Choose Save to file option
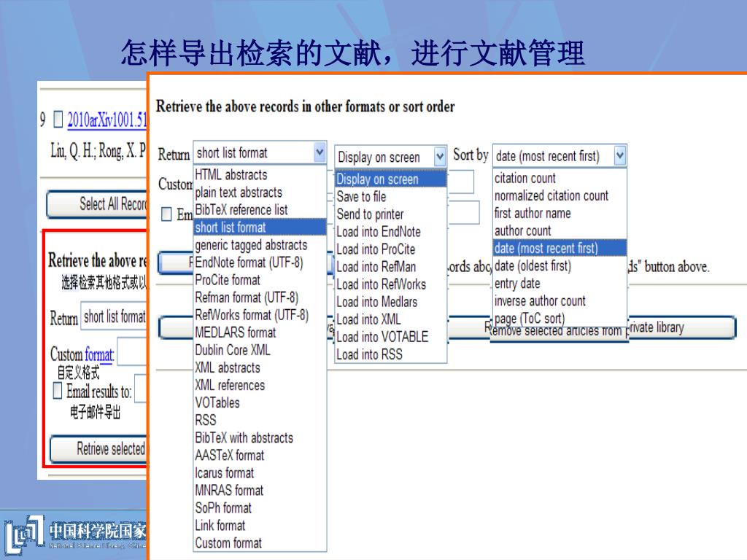 point(391,197)
